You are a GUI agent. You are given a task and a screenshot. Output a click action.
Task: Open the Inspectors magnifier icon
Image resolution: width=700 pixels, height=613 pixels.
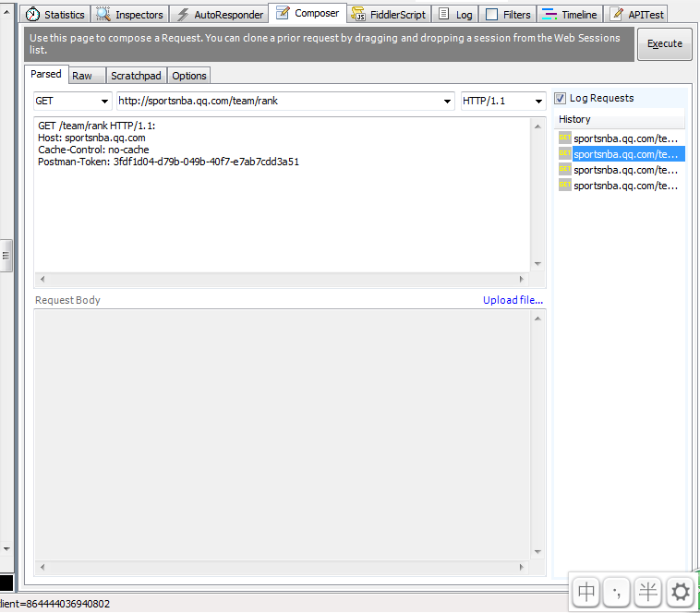[103, 14]
